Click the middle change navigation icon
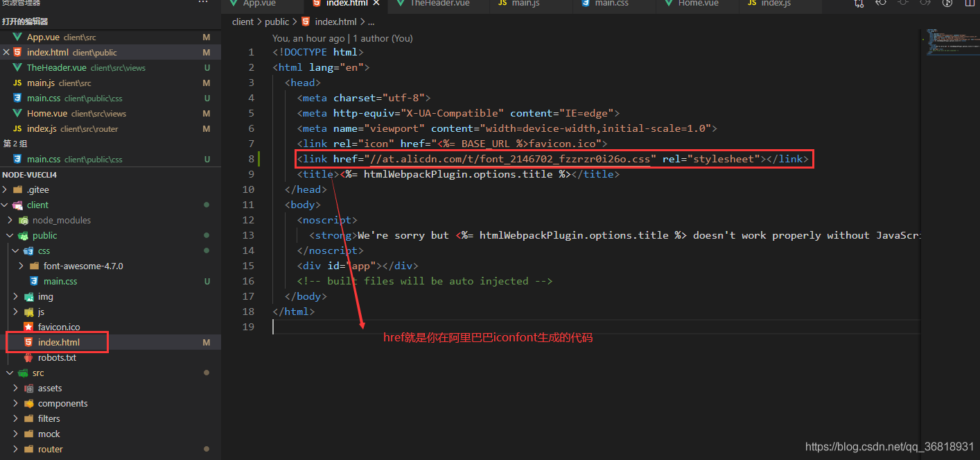This screenshot has width=980, height=460. click(903, 3)
